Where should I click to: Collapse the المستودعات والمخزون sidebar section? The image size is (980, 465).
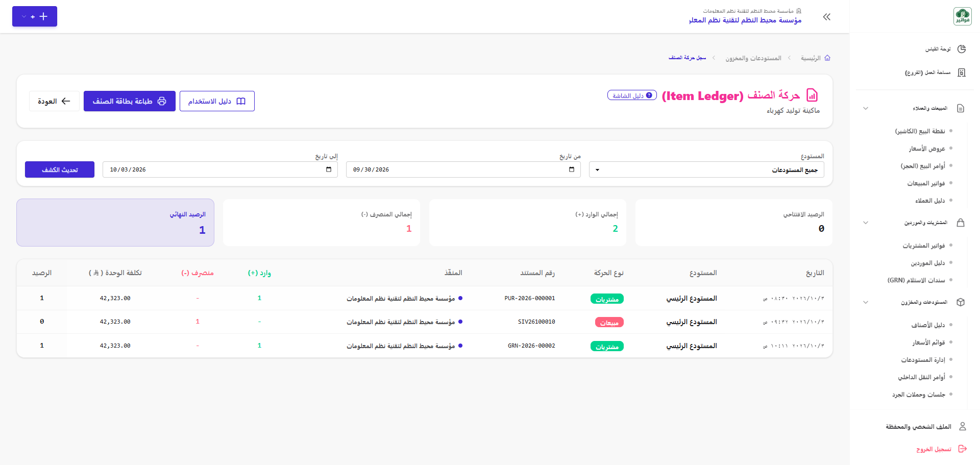[x=866, y=302]
